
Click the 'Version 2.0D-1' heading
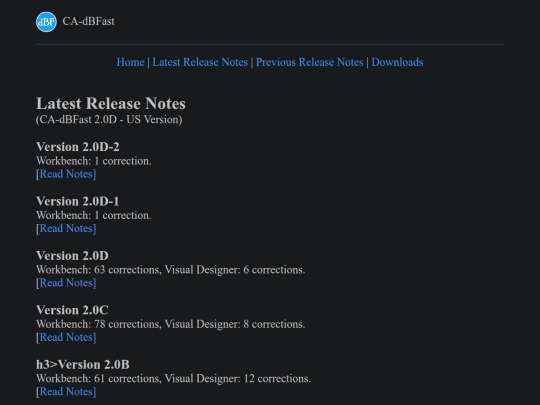pos(78,201)
